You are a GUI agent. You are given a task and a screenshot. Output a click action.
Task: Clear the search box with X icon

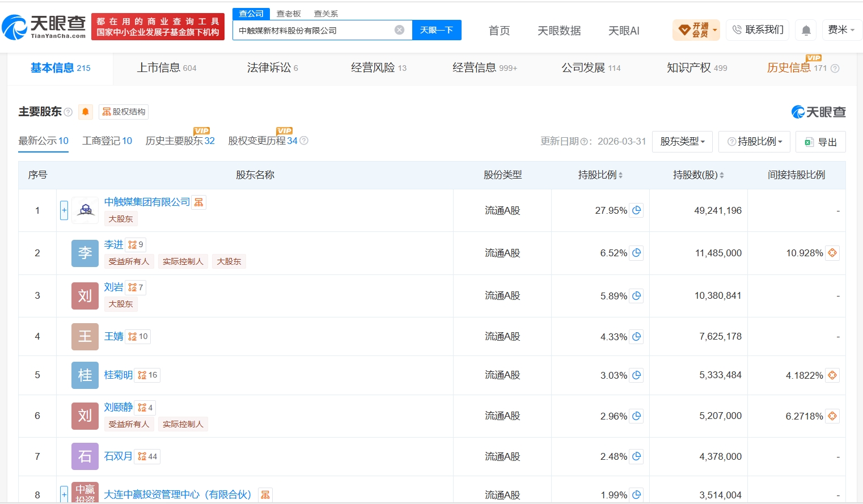pos(400,30)
